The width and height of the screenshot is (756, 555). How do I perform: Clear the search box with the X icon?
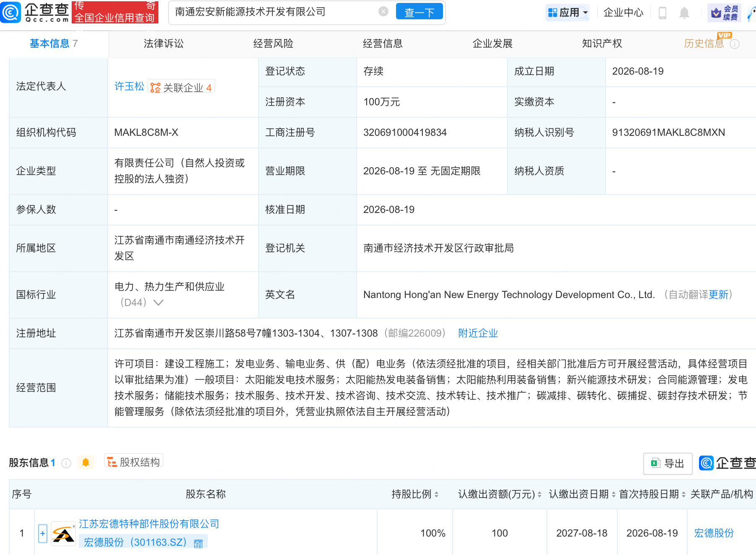point(383,12)
